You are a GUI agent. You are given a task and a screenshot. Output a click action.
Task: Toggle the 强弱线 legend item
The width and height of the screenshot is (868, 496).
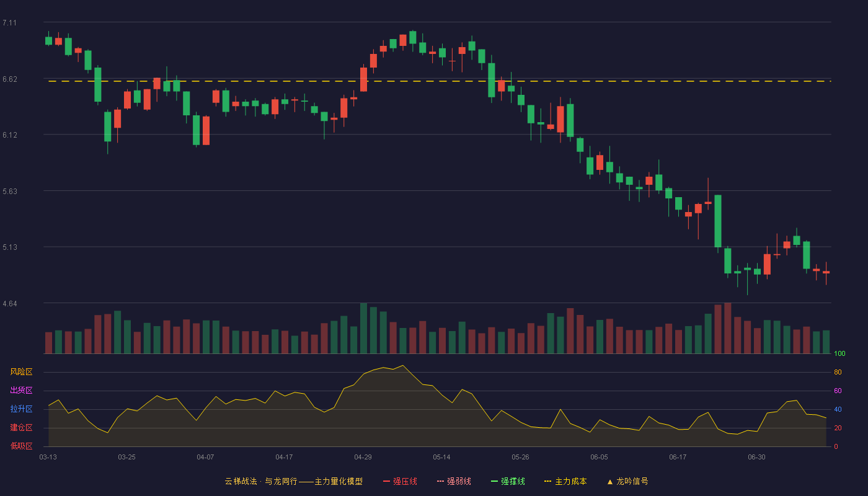point(454,481)
